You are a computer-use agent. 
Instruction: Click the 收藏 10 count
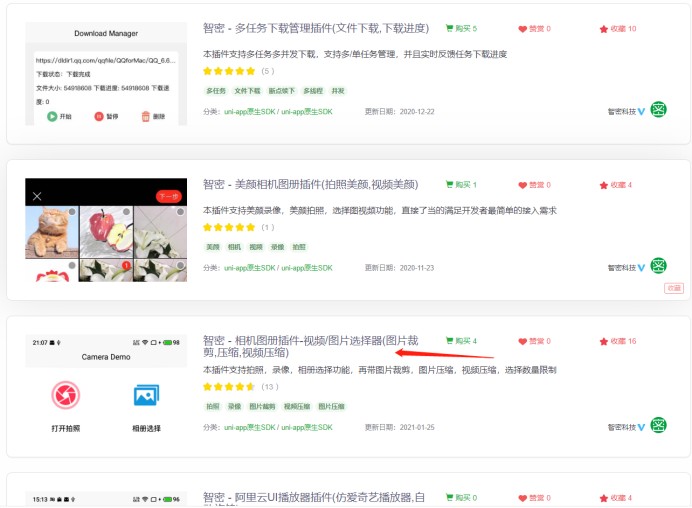(623, 29)
